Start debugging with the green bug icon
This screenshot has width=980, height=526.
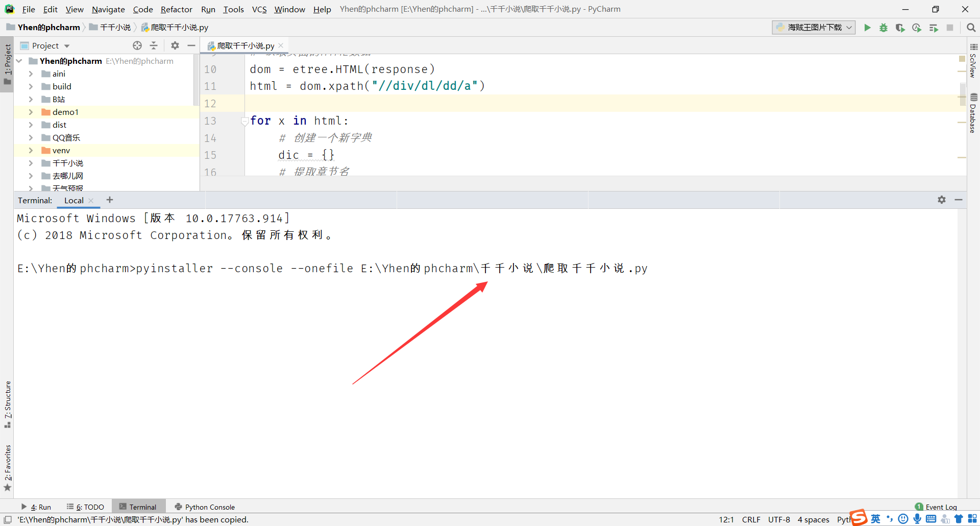click(884, 28)
